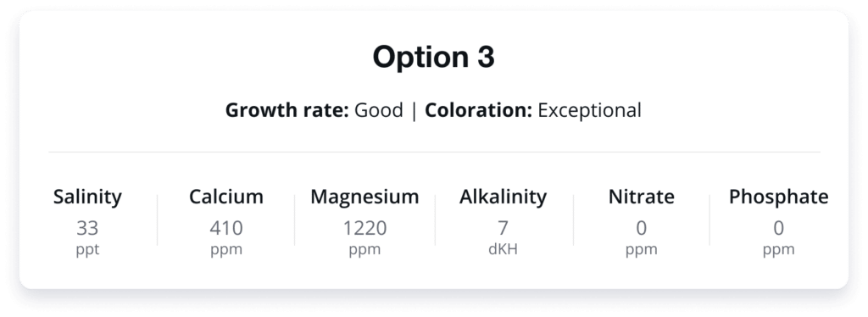The width and height of the screenshot is (868, 317).
Task: Click the salinity value 33
Action: click(x=87, y=228)
